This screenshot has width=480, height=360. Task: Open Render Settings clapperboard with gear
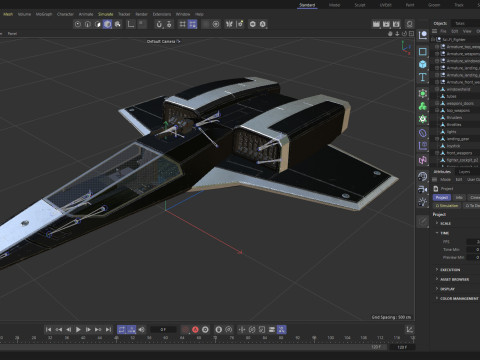click(x=396, y=24)
